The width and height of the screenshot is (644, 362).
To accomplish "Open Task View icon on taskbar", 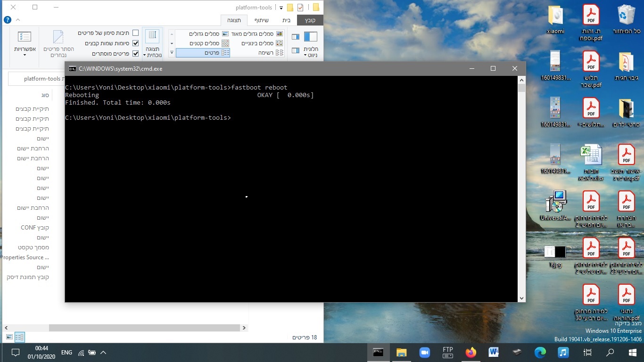I will 587,352.
